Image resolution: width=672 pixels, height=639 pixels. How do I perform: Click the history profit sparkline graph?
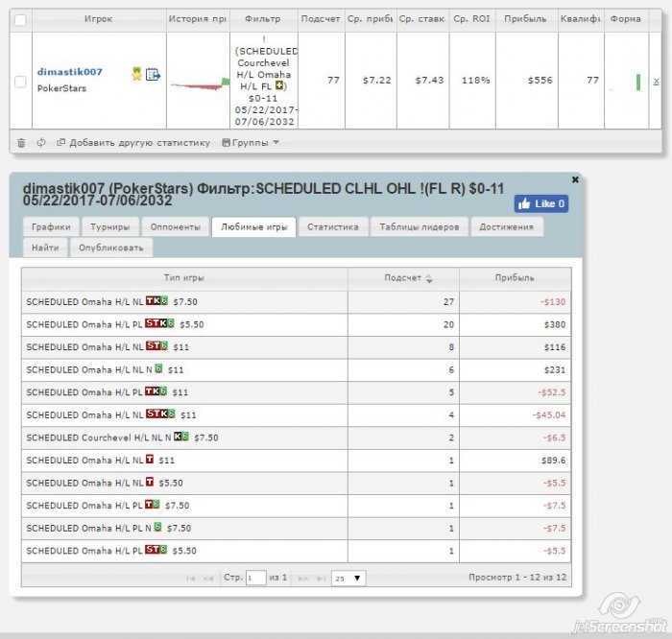pyautogui.click(x=200, y=84)
